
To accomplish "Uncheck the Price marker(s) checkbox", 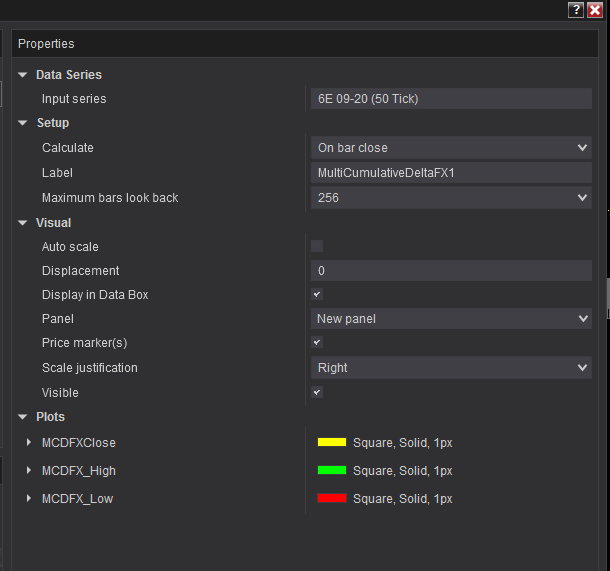I will click(x=317, y=343).
